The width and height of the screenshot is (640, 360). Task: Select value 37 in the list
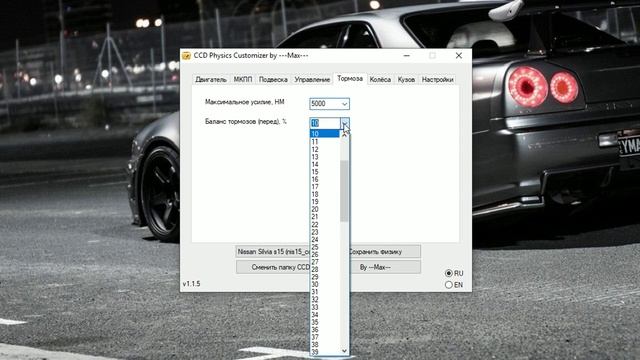[x=325, y=337]
